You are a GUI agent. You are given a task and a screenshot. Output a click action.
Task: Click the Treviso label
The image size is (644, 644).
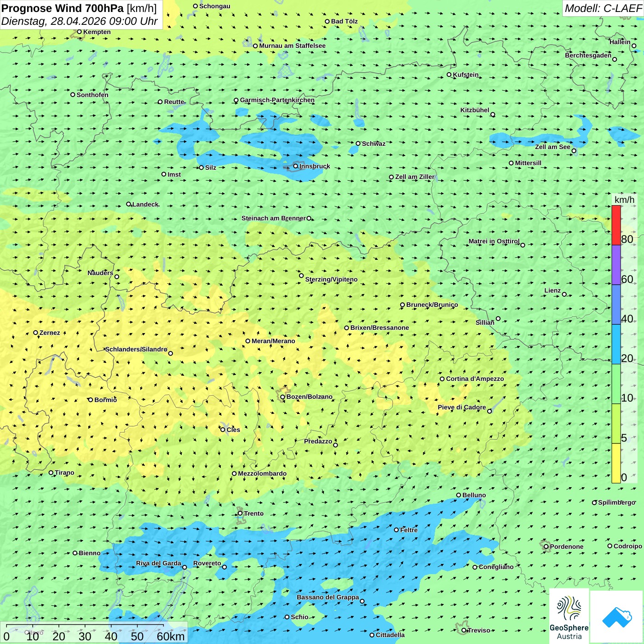[479, 630]
